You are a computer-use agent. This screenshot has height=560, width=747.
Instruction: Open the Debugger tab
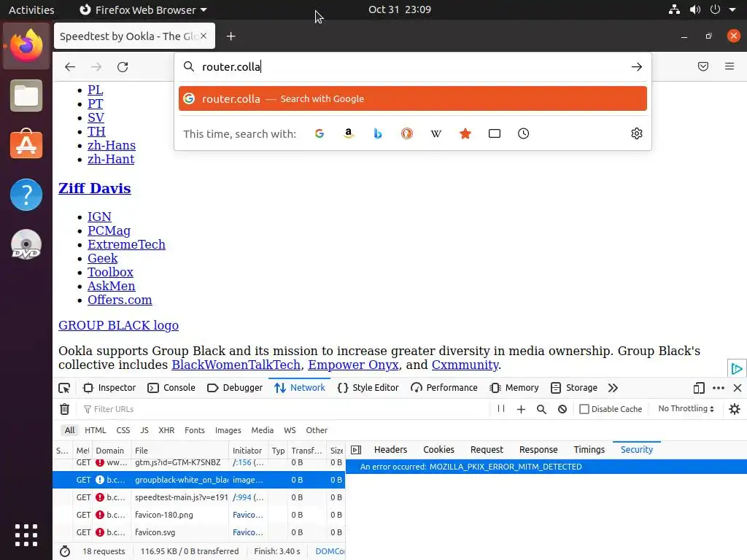pyautogui.click(x=235, y=388)
